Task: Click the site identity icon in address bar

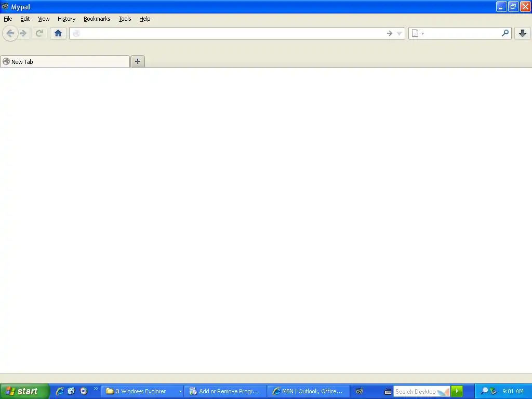Action: pos(76,33)
